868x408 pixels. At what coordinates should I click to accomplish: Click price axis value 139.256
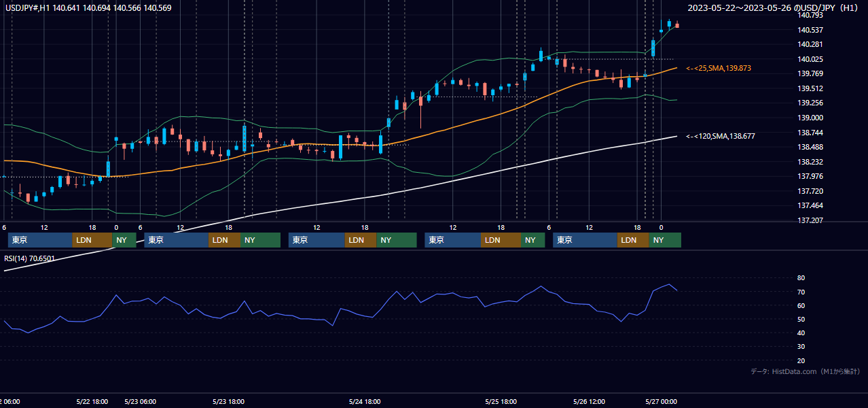[809, 103]
